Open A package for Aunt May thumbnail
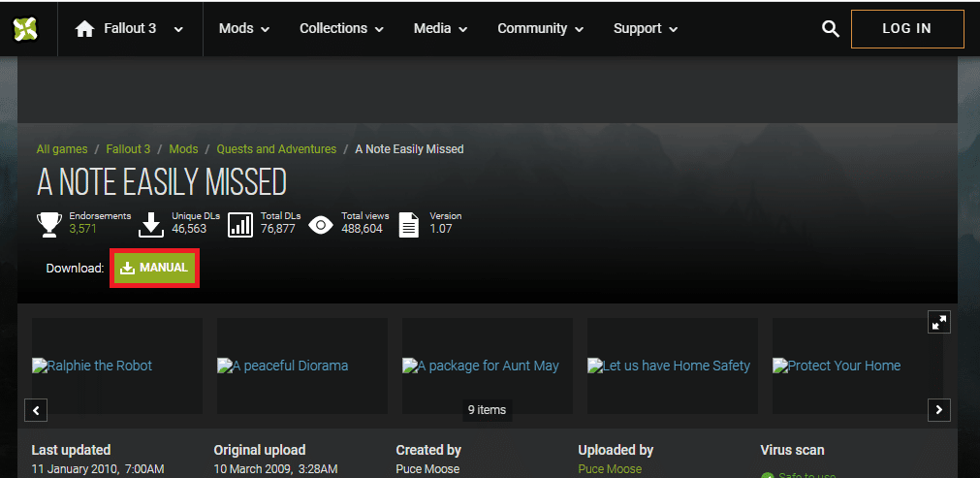980x478 pixels. pos(487,366)
